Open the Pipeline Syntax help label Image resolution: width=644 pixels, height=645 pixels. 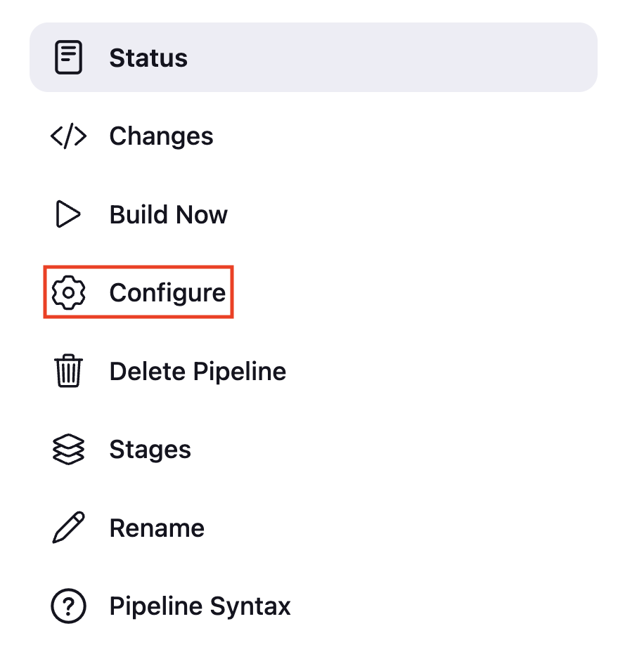tap(200, 606)
